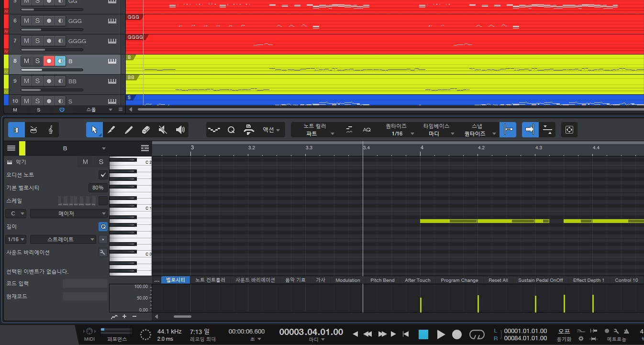Click the Stop button in the transport
The height and width of the screenshot is (345, 644).
pos(423,334)
